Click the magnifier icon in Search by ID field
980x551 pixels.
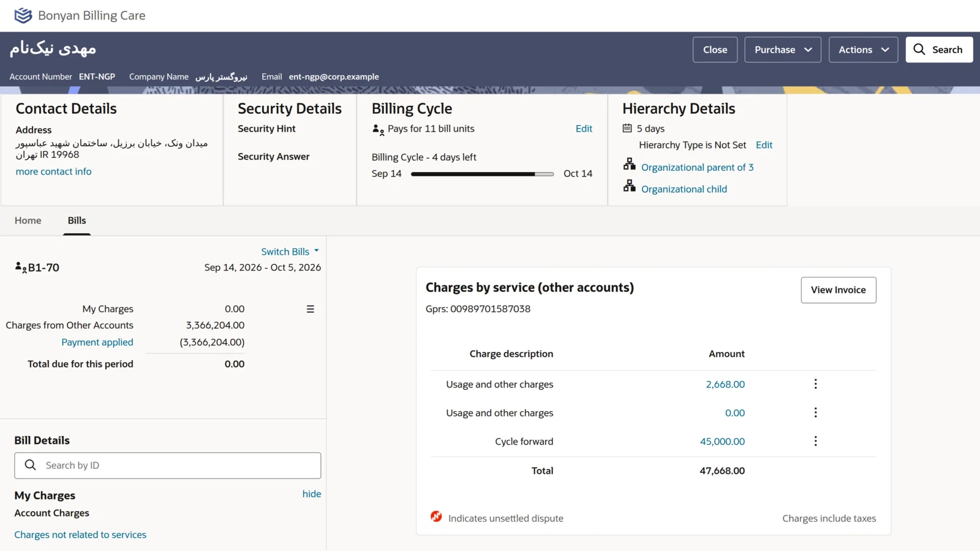[x=30, y=465]
